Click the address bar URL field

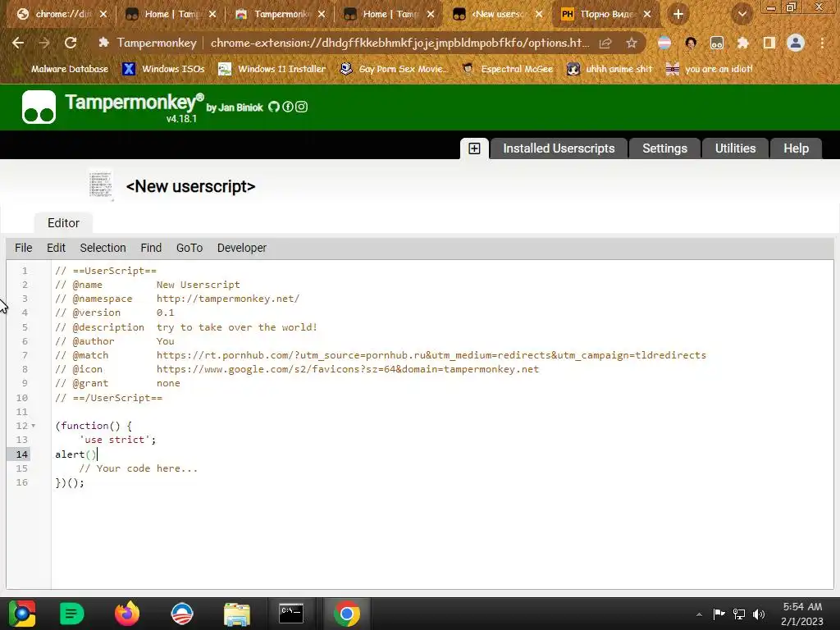[x=399, y=43]
